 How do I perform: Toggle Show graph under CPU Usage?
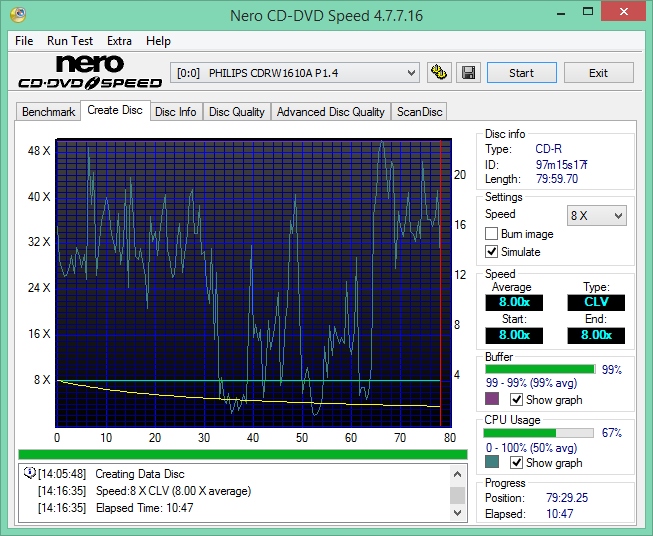[x=517, y=463]
